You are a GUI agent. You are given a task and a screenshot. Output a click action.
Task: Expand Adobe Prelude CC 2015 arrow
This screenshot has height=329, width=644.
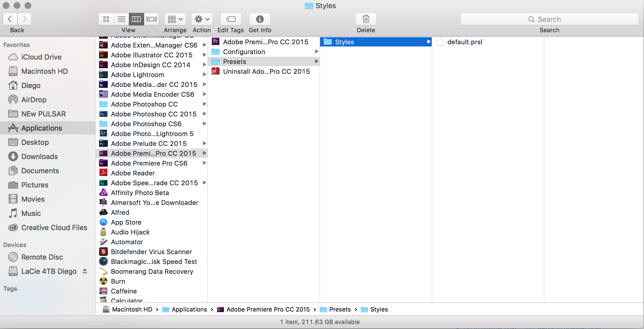(204, 143)
